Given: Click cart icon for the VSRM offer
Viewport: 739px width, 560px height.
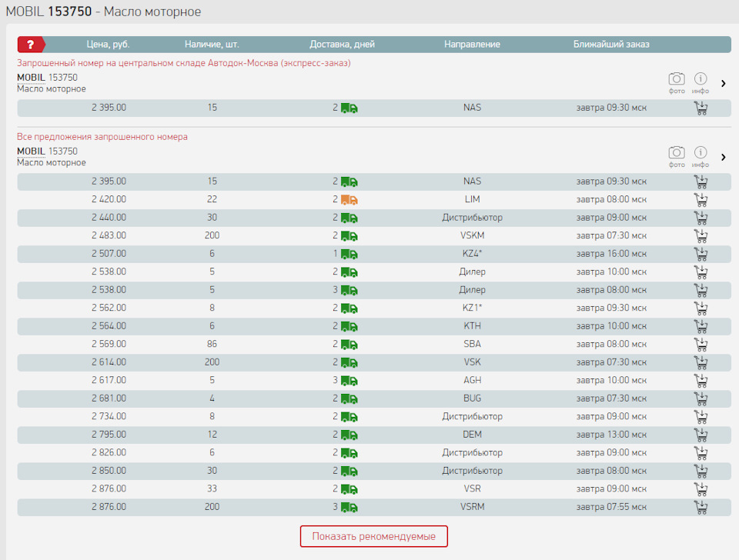Looking at the screenshot, I should click(701, 507).
